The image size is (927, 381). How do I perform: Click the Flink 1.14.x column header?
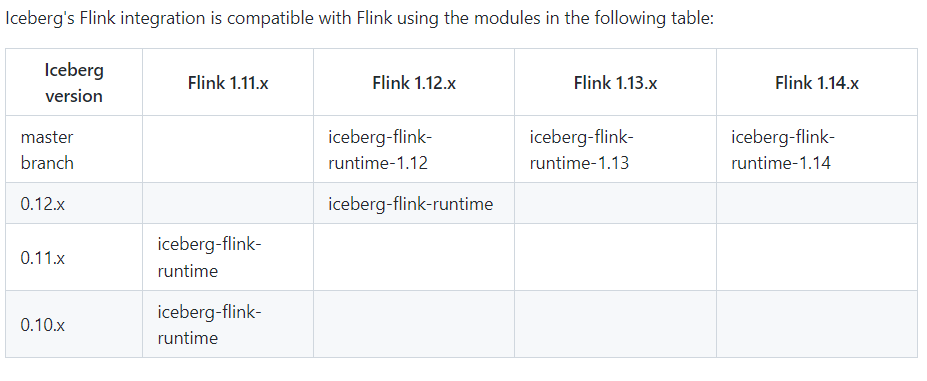[x=817, y=83]
